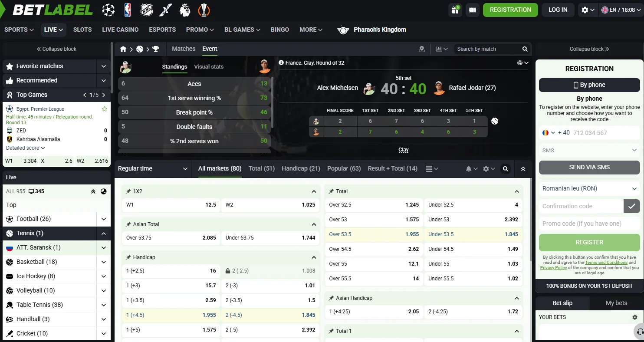Image resolution: width=644 pixels, height=342 pixels.
Task: Click the phone number input field
Action: (x=605, y=133)
